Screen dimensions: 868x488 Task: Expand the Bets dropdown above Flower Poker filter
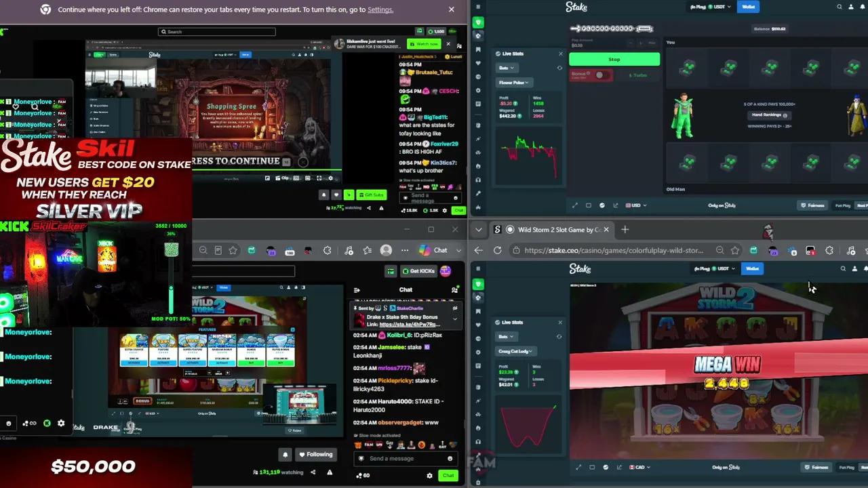point(507,68)
